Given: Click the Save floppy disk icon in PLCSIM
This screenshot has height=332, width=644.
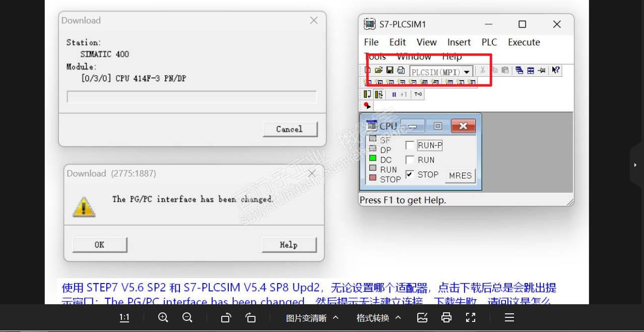Looking at the screenshot, I should pyautogui.click(x=390, y=71).
